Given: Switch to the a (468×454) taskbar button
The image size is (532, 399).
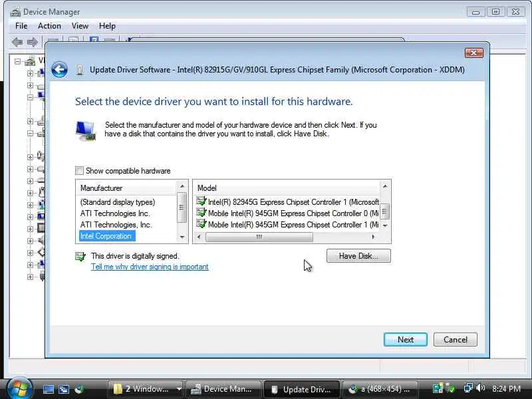Looking at the screenshot, I should [380, 389].
